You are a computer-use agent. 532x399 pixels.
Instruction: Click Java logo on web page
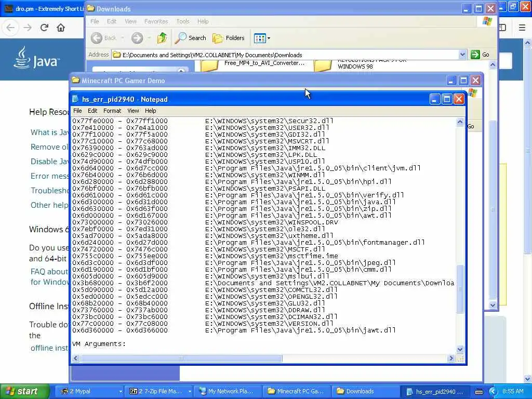[36, 58]
